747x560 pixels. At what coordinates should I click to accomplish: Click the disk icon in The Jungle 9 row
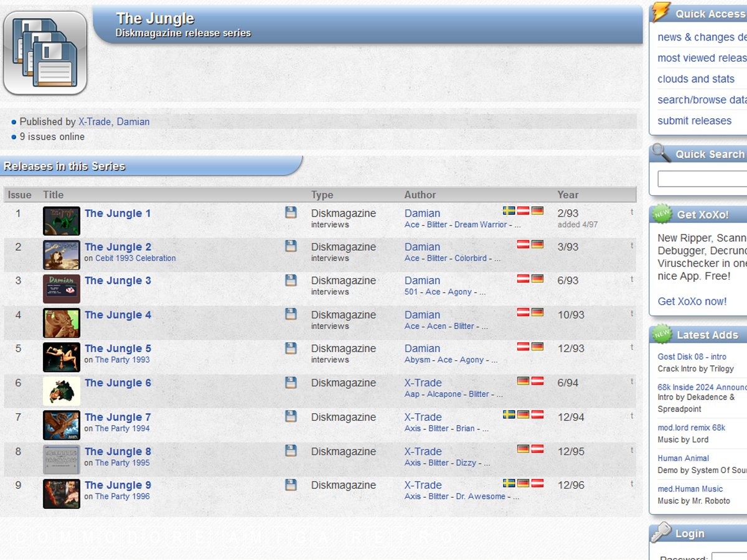[x=291, y=485]
